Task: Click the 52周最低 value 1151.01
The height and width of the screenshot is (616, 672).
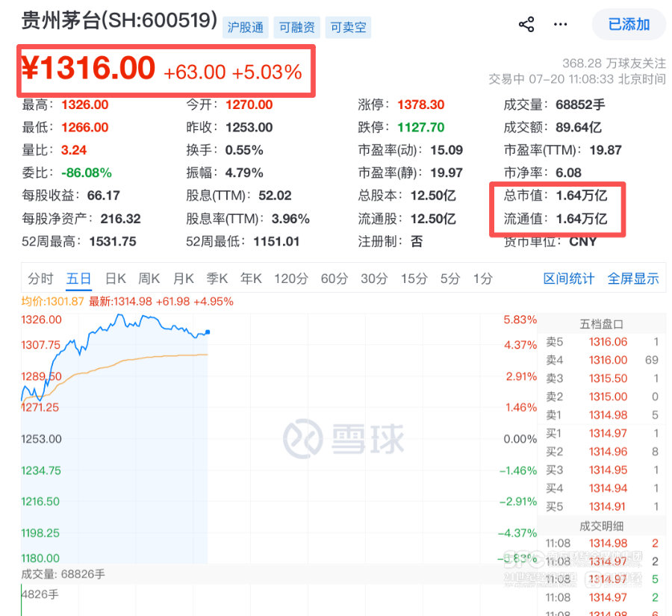Action: click(276, 241)
